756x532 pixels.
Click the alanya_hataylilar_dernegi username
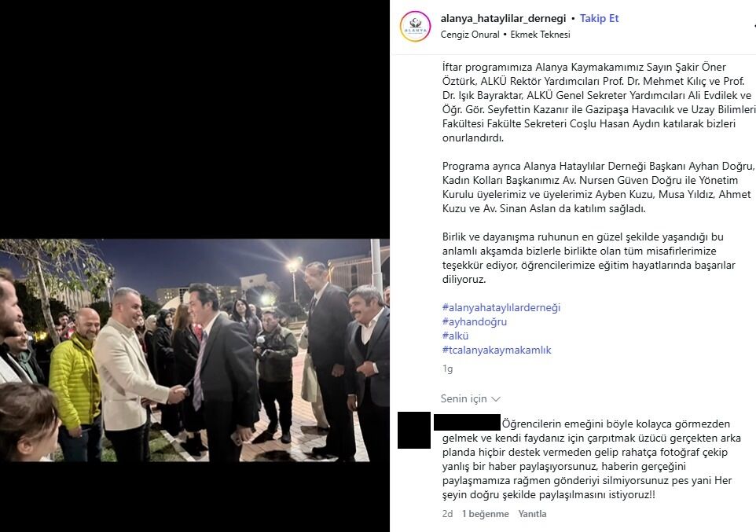coord(504,18)
